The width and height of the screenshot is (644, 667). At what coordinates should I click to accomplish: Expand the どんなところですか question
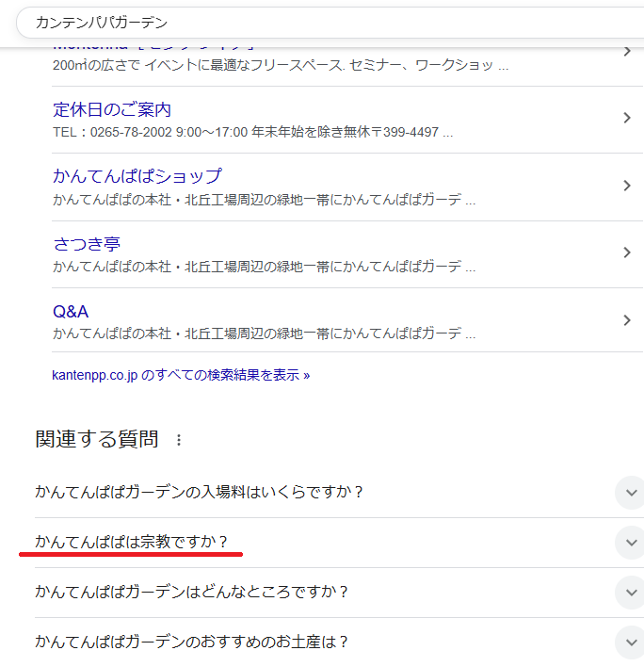(627, 592)
